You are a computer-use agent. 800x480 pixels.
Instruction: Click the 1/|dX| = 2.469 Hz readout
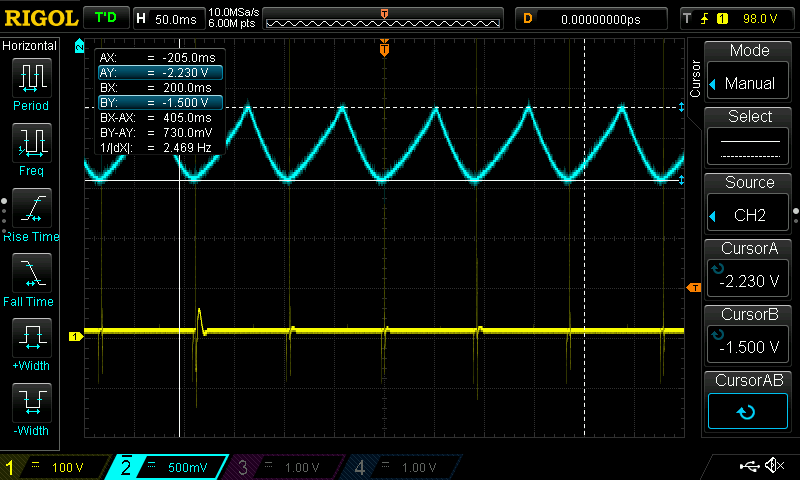158,148
